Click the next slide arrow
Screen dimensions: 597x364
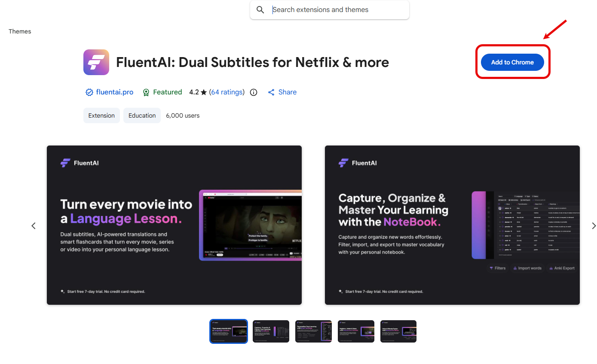tap(594, 226)
